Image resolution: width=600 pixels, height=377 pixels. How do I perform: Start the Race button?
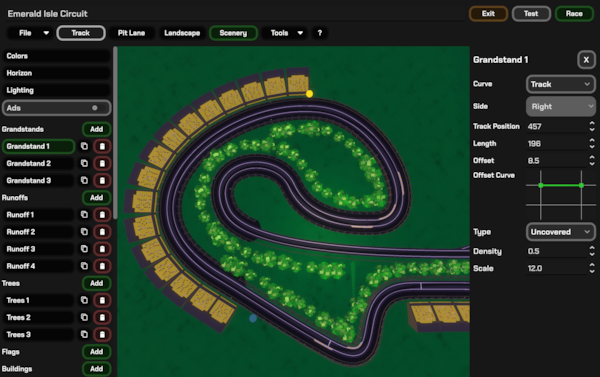(574, 14)
